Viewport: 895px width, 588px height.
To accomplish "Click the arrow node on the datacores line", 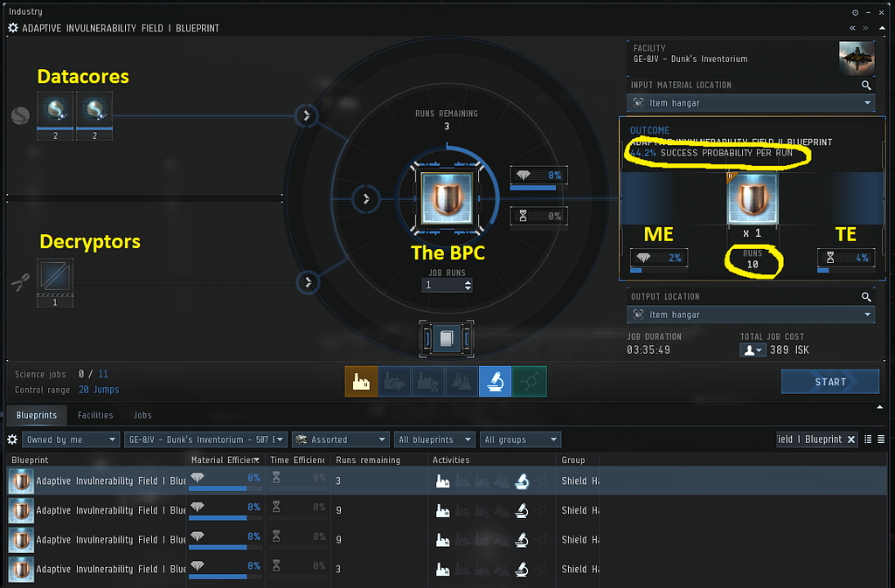I will coord(307,116).
